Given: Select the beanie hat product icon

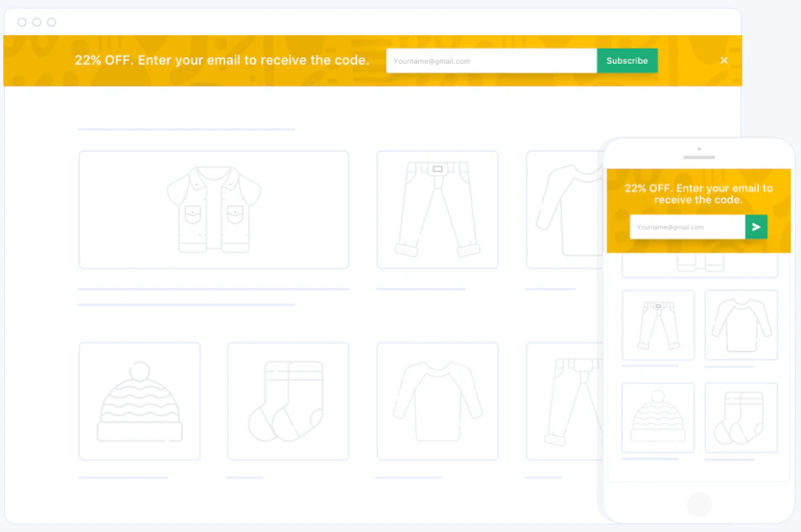Looking at the screenshot, I should click(139, 400).
